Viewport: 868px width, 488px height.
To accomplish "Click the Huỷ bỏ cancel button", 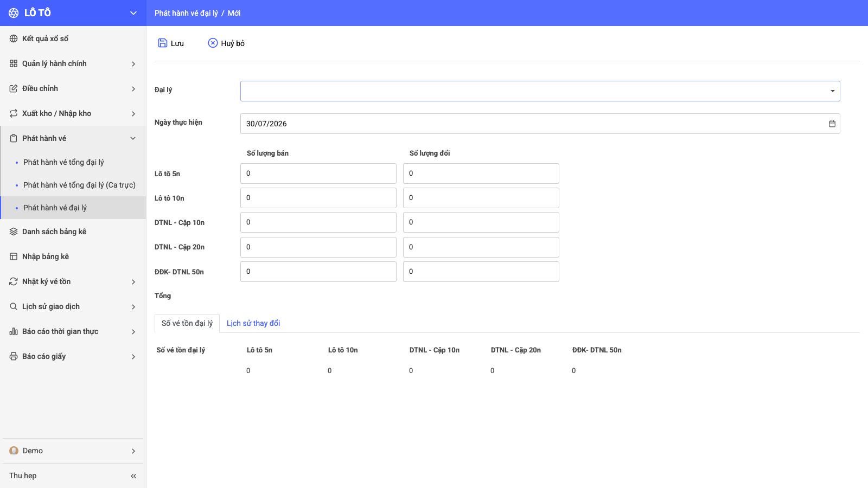I will tap(226, 43).
